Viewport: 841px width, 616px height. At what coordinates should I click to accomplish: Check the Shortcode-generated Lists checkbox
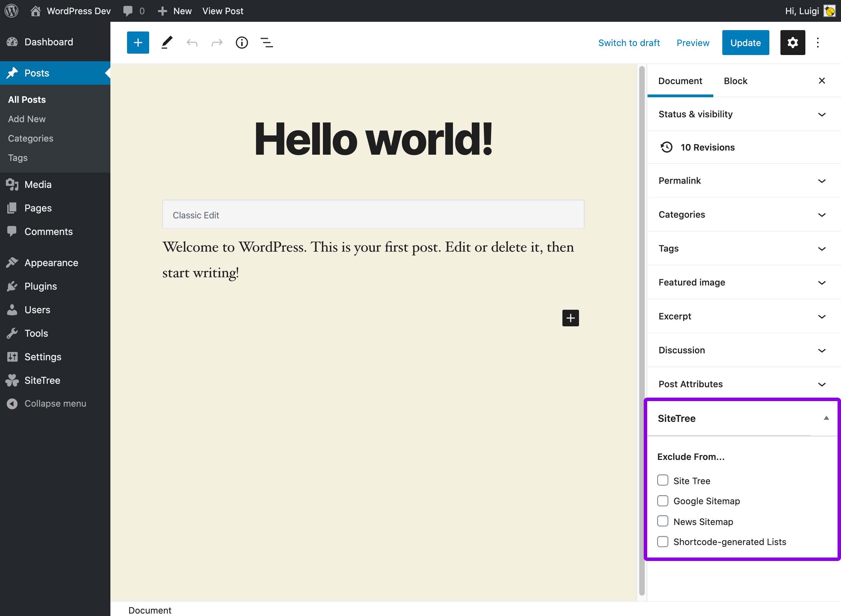[663, 542]
